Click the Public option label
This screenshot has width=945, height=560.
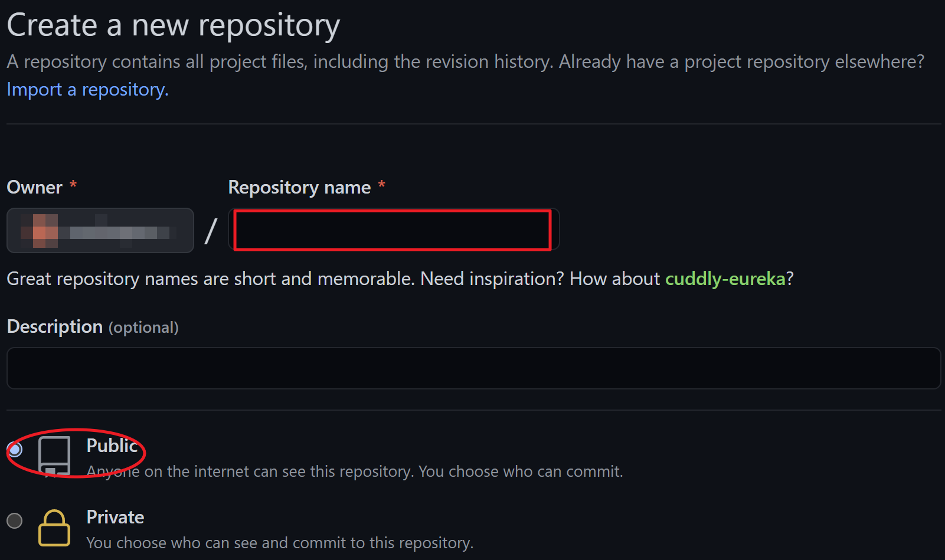point(112,446)
